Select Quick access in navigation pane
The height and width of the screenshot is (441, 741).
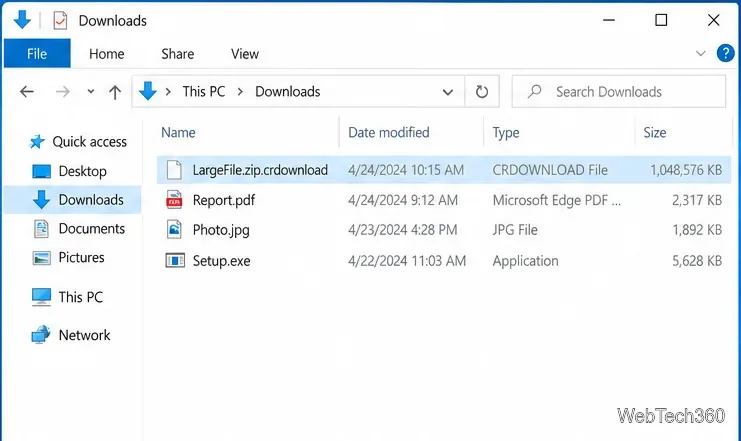[x=89, y=142]
